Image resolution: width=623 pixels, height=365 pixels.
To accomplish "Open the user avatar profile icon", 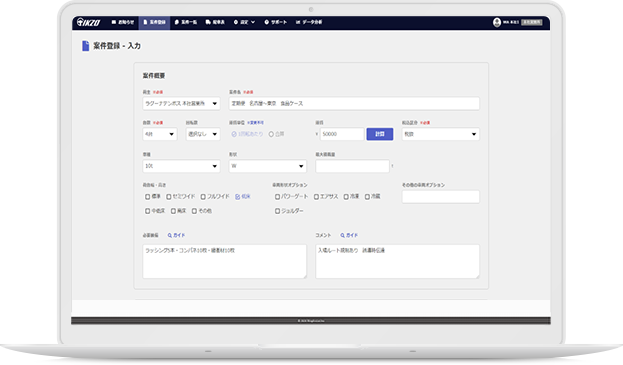I will coord(497,22).
